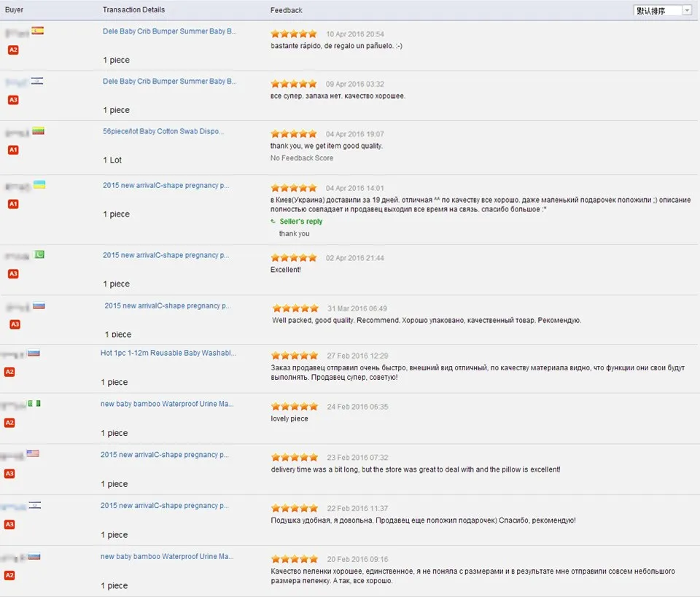
Task: Open the sort order dropdown
Action: click(662, 10)
